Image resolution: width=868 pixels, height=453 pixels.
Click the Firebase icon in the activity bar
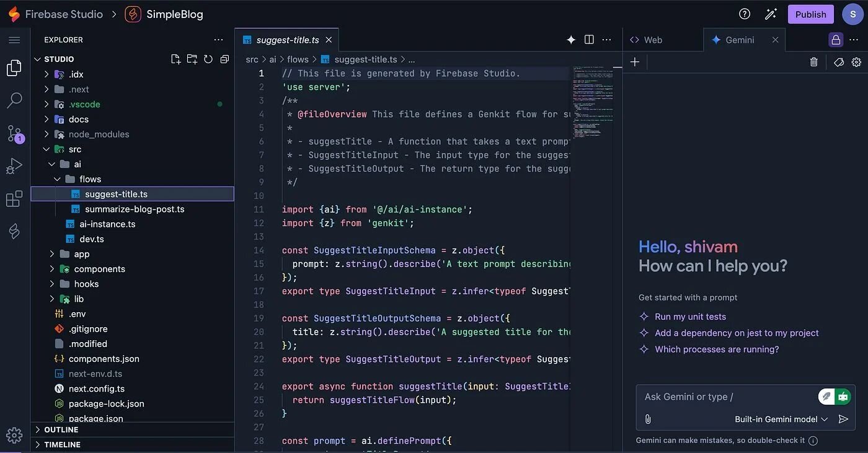14,231
